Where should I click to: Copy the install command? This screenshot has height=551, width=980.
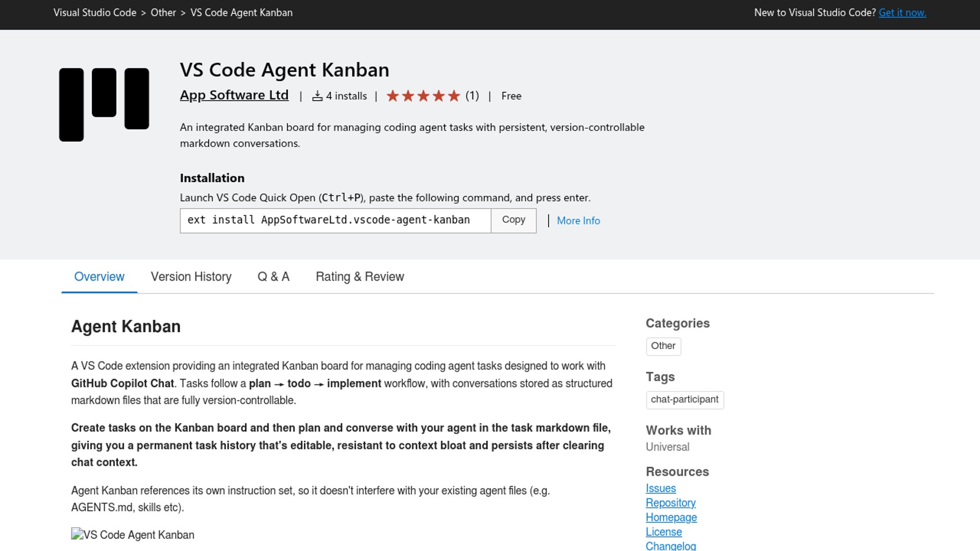coord(513,220)
